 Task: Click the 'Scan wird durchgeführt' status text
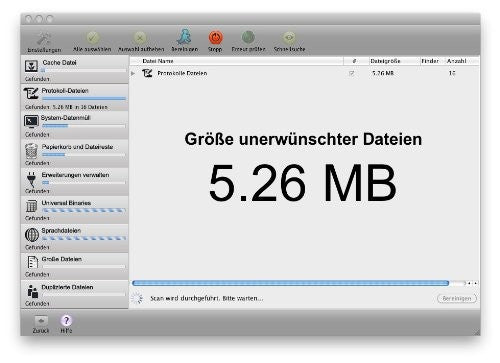click(206, 298)
